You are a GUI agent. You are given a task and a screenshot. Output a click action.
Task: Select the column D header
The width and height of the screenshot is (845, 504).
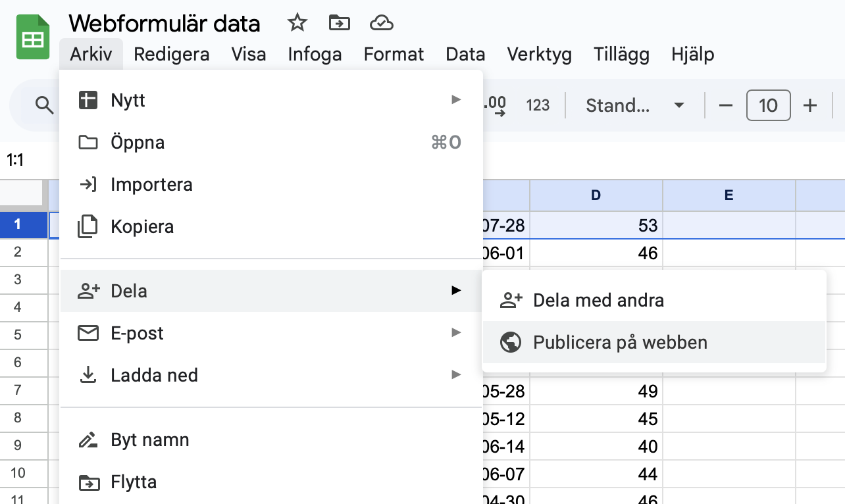point(596,195)
